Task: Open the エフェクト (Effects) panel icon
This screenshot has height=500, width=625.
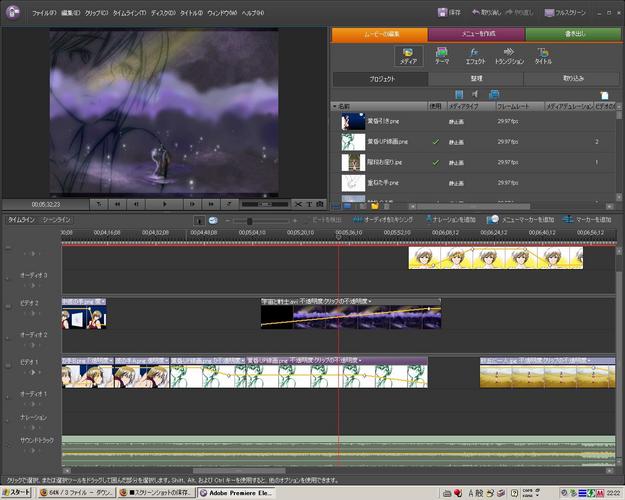Action: pos(475,56)
